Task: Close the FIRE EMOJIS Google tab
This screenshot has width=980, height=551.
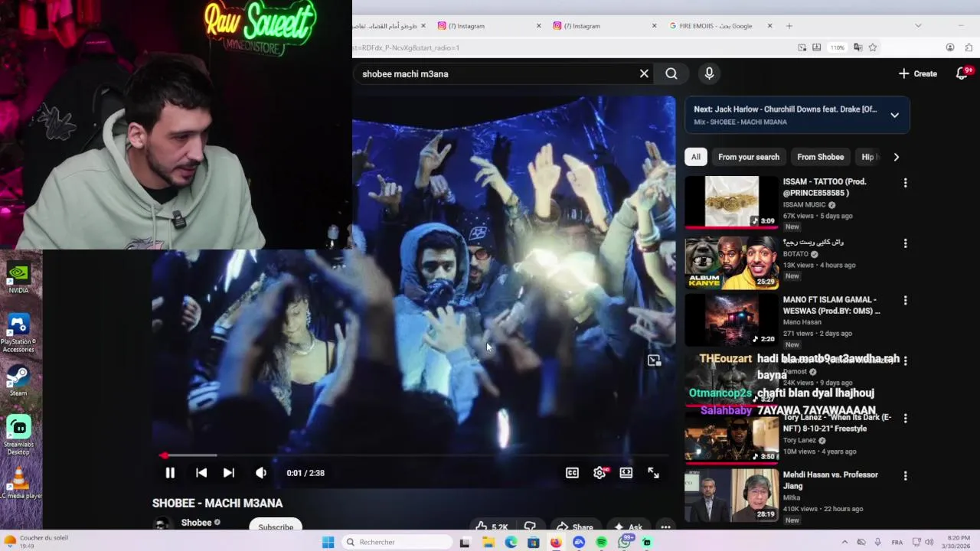Action: (x=770, y=26)
